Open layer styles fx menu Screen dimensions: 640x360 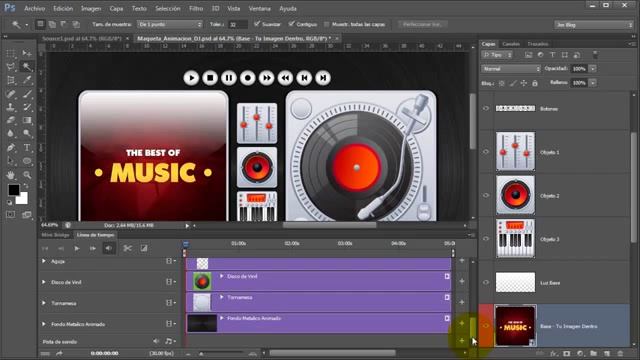coord(553,353)
